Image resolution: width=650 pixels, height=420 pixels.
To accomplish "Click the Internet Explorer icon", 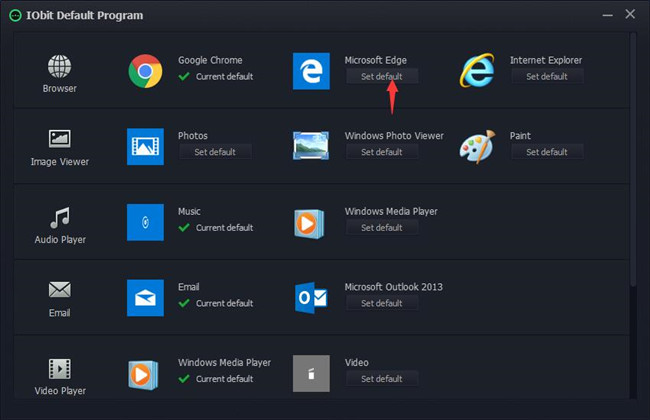I will [x=477, y=70].
